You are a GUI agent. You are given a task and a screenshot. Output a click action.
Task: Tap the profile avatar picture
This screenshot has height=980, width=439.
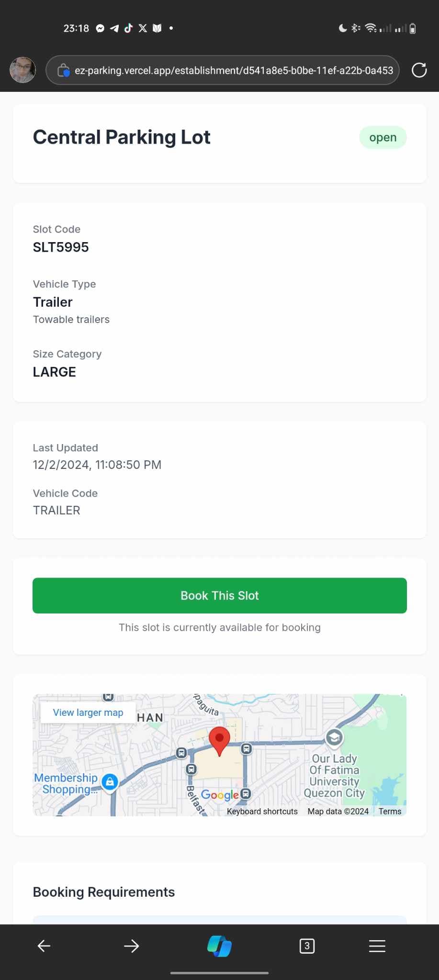point(23,70)
